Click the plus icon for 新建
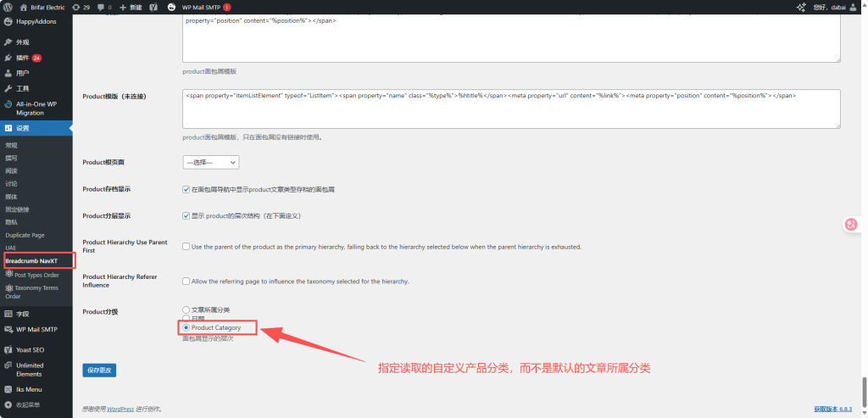This screenshot has width=868, height=418. point(124,7)
